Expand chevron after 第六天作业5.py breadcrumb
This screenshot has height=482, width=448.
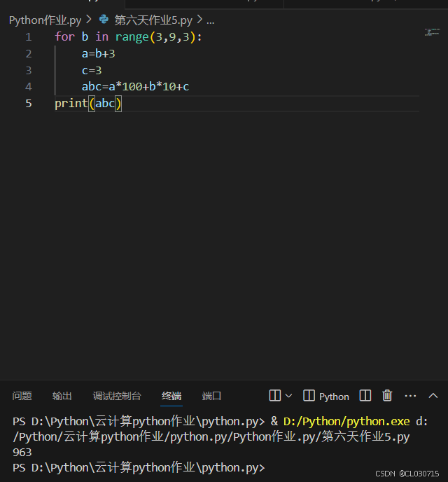point(199,20)
